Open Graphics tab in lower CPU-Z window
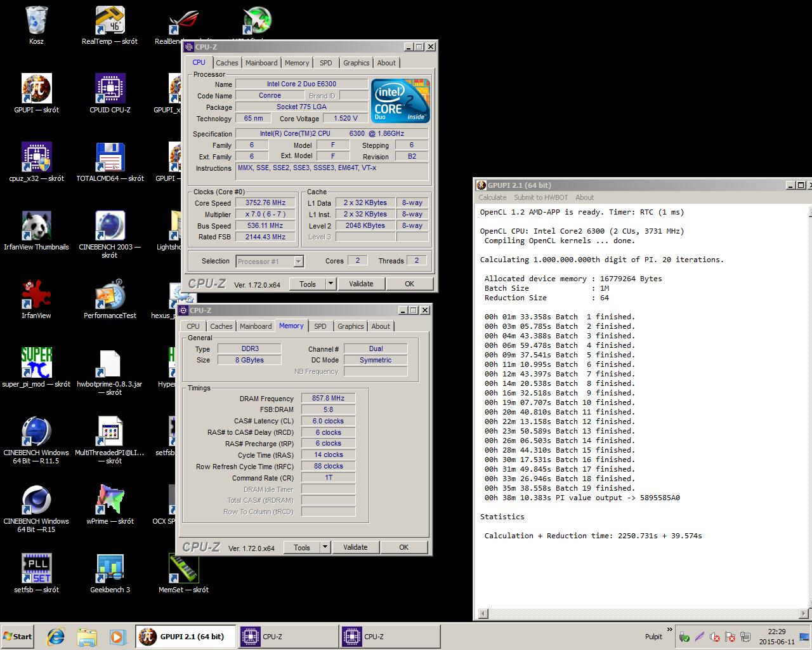812x650 pixels. [x=351, y=326]
